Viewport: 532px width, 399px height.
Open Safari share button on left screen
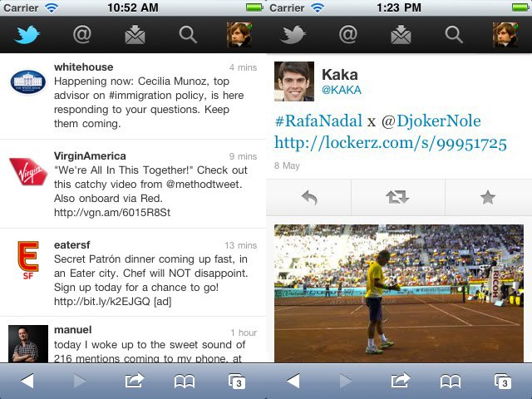coord(135,380)
